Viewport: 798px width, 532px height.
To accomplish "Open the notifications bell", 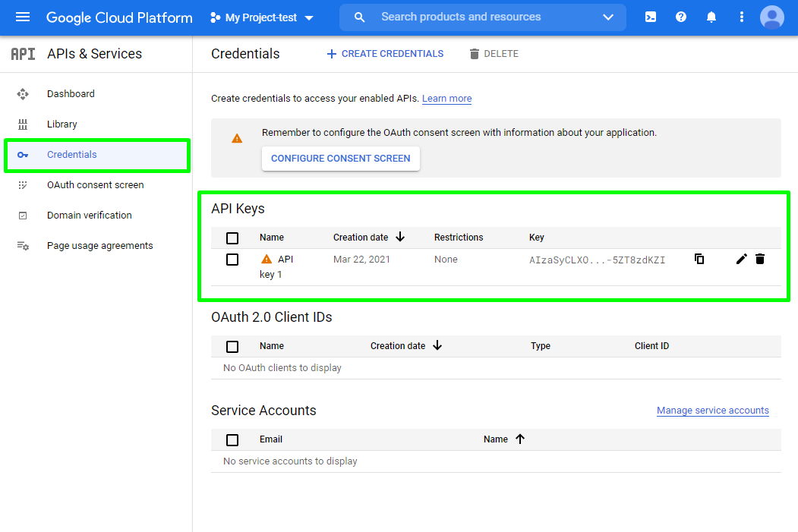I will point(711,17).
